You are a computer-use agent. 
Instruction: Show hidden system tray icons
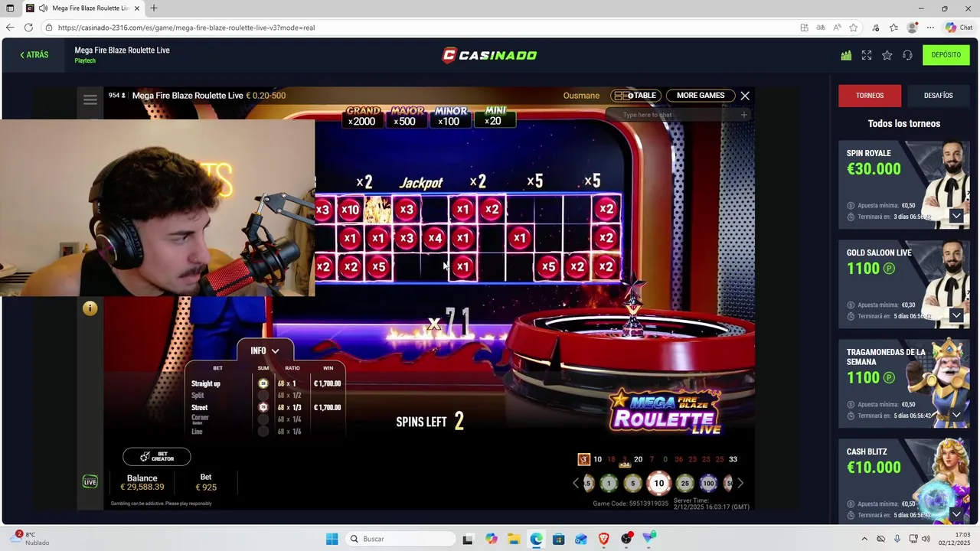click(864, 539)
